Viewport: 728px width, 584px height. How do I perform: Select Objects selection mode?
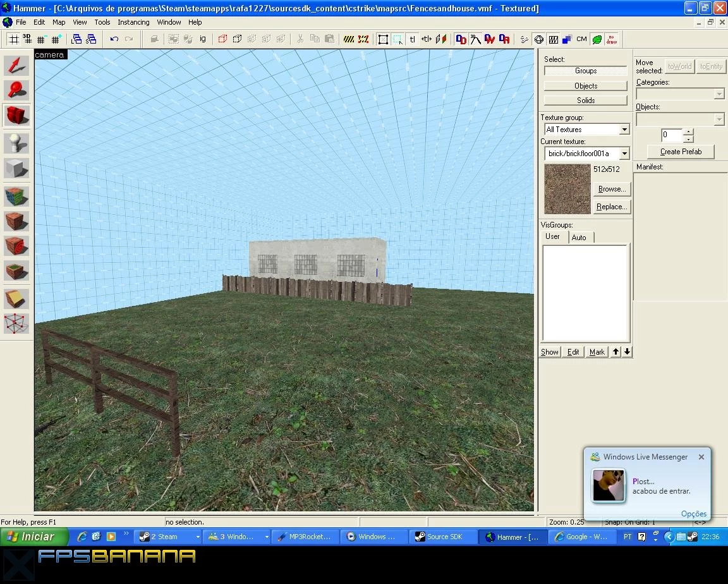pos(585,86)
